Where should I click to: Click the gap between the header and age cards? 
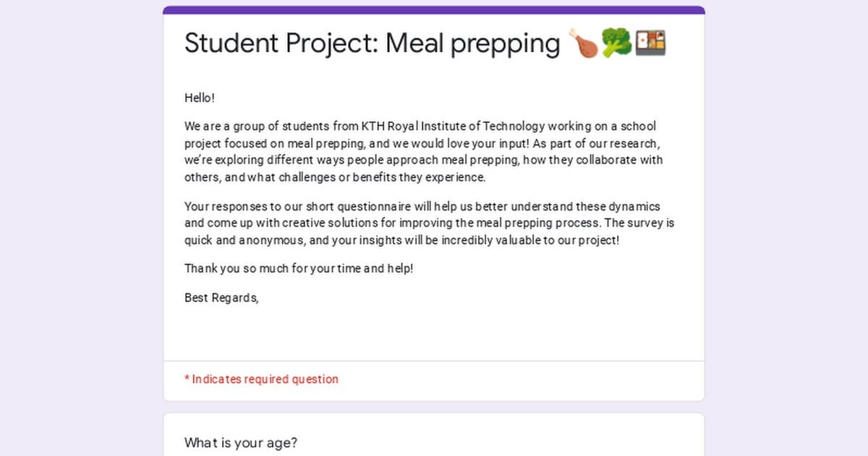click(x=434, y=407)
